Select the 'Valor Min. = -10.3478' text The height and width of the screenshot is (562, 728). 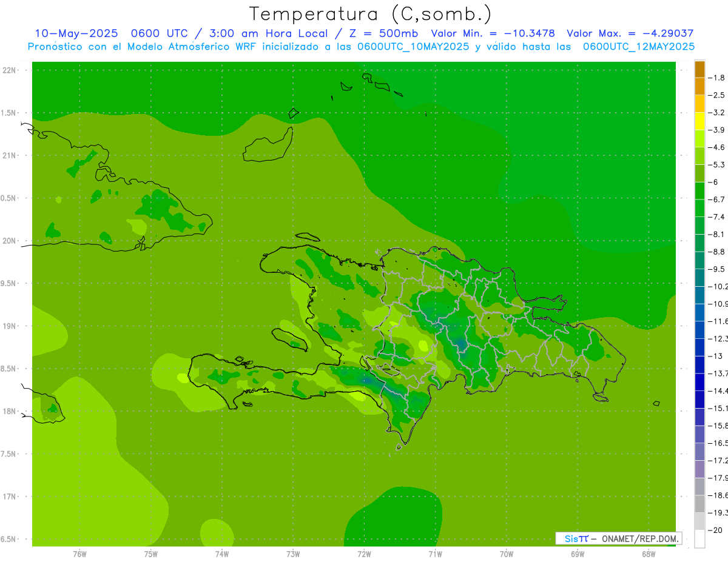click(x=493, y=33)
